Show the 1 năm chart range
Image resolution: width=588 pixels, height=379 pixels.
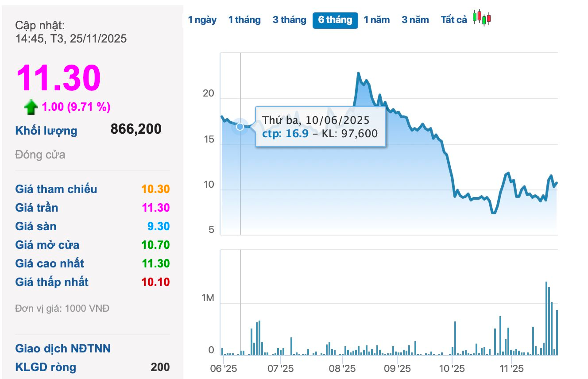click(x=377, y=20)
